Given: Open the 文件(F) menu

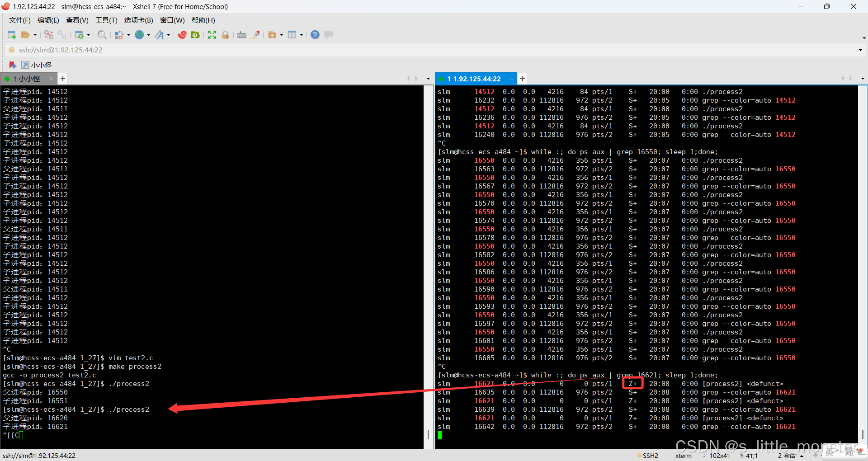Looking at the screenshot, I should pos(20,20).
